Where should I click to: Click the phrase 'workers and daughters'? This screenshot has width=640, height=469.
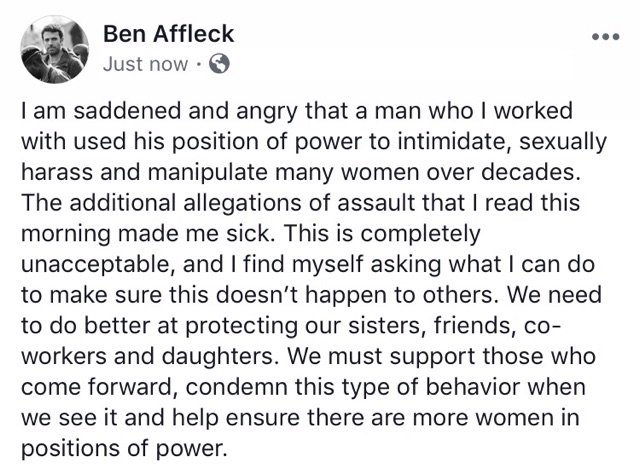pyautogui.click(x=147, y=356)
